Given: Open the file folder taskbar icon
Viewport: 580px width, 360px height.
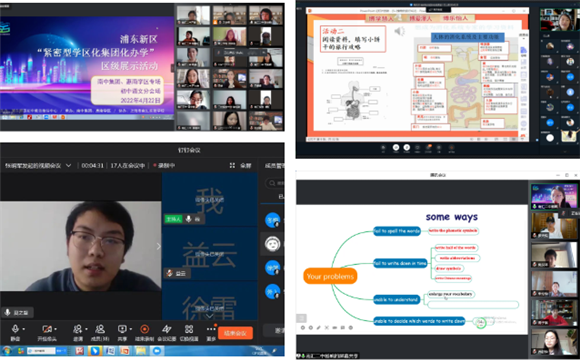Looking at the screenshot, I should (141, 351).
